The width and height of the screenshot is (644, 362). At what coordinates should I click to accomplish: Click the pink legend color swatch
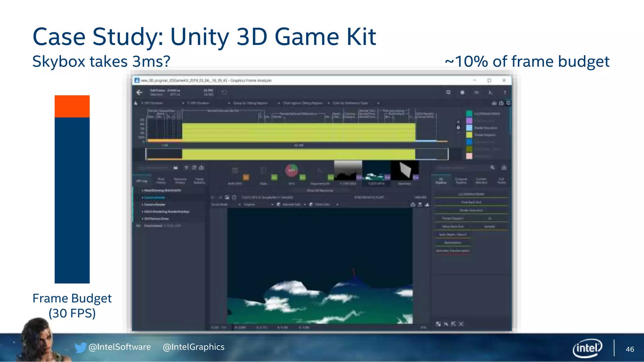click(x=469, y=156)
